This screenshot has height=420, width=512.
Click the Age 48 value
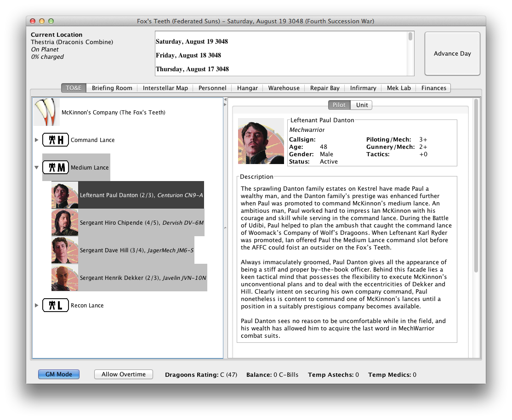pos(324,147)
